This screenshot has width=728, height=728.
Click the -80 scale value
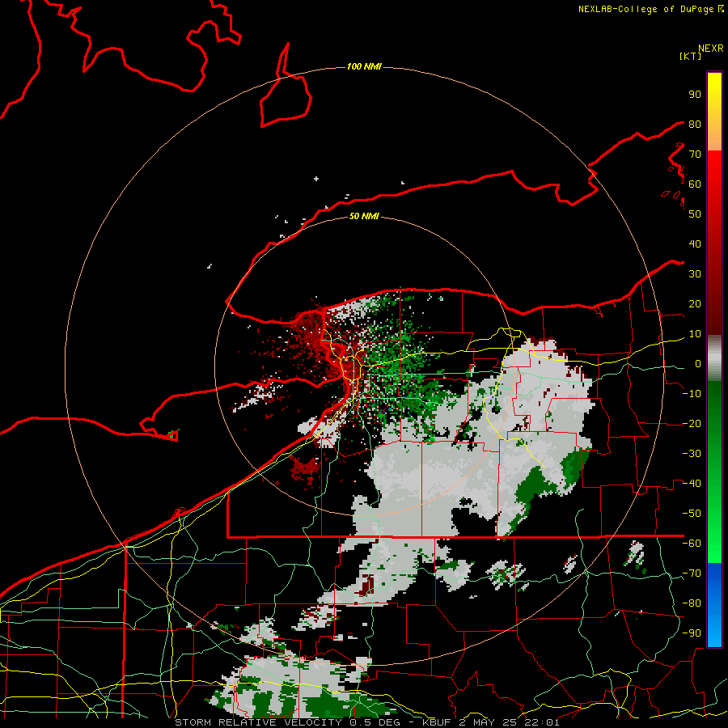(692, 603)
